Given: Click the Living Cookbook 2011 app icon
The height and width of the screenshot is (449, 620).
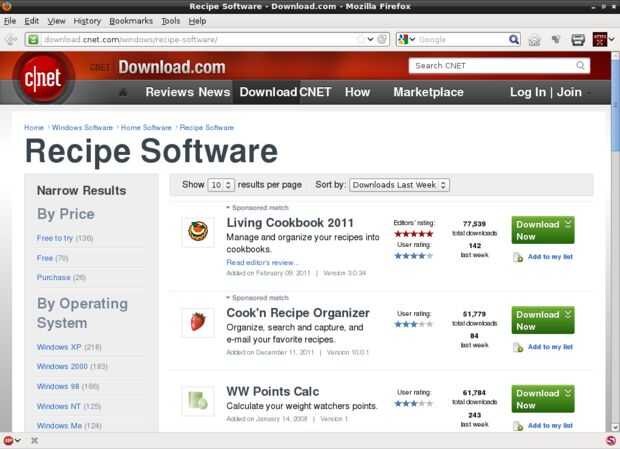Looking at the screenshot, I should tap(198, 232).
